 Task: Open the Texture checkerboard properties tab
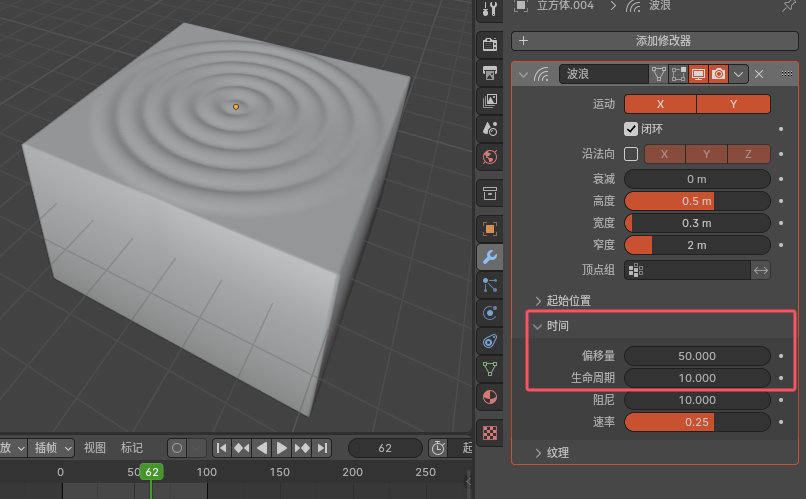point(489,433)
